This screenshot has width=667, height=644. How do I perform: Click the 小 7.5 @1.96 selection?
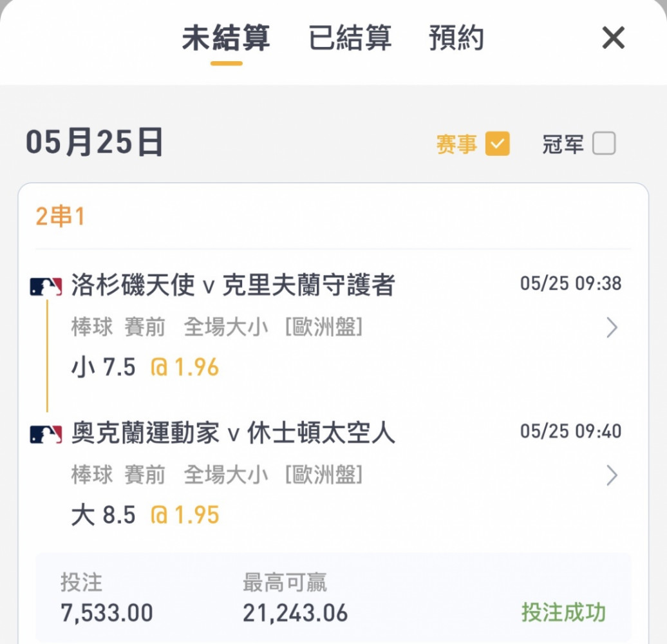(x=145, y=367)
